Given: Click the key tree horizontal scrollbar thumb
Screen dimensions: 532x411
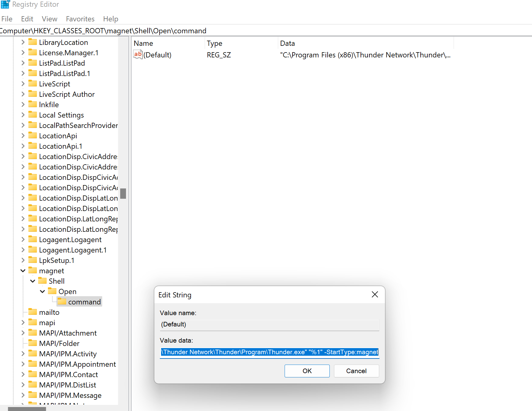Looking at the screenshot, I should click(27, 409).
